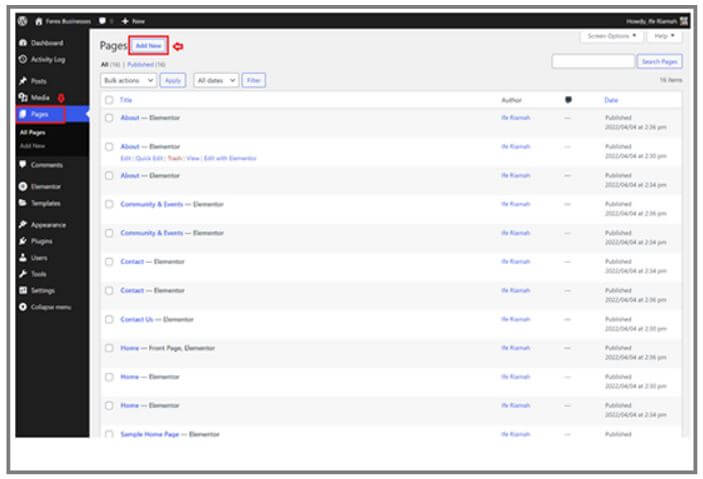The image size is (703, 479).
Task: Click the Author column header text
Action: tap(512, 100)
